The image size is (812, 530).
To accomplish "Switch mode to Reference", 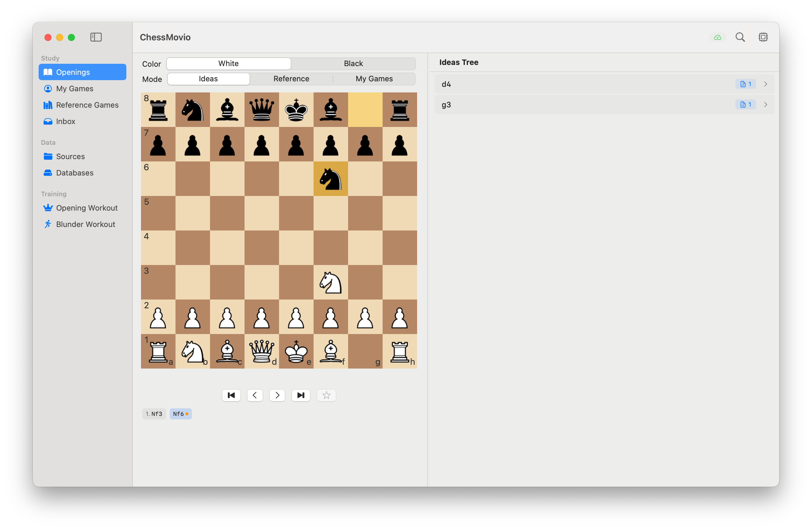I will click(x=291, y=79).
